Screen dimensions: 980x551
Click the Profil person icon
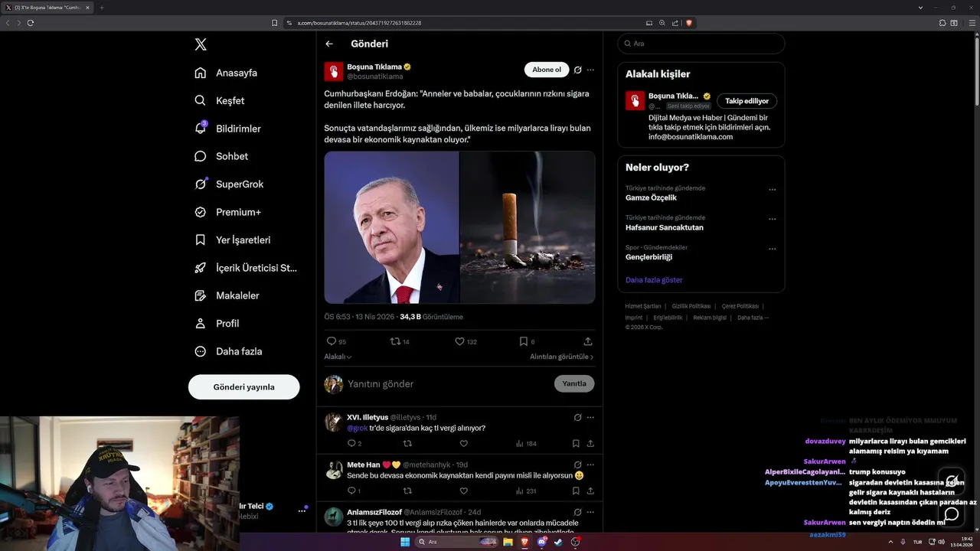[201, 323]
